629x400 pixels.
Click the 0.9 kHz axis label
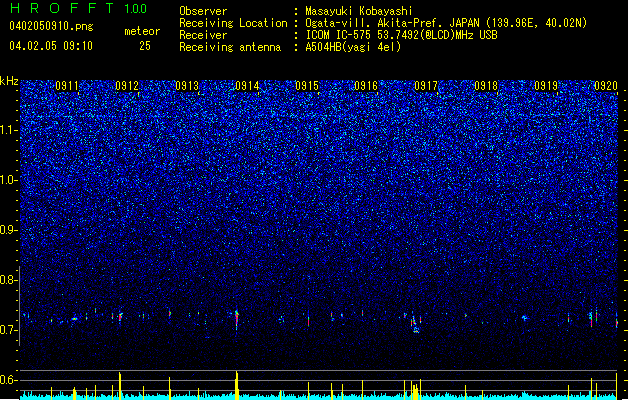pyautogui.click(x=9, y=230)
